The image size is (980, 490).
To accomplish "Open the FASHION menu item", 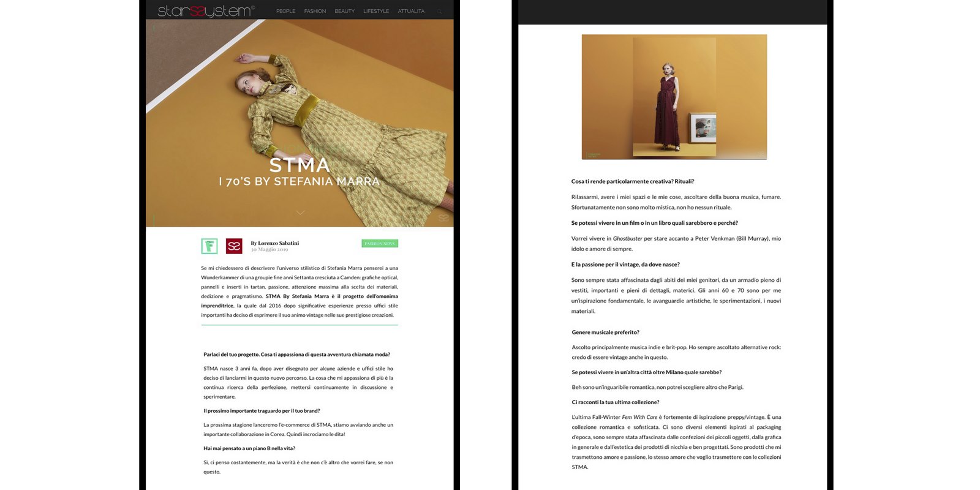I will [315, 11].
